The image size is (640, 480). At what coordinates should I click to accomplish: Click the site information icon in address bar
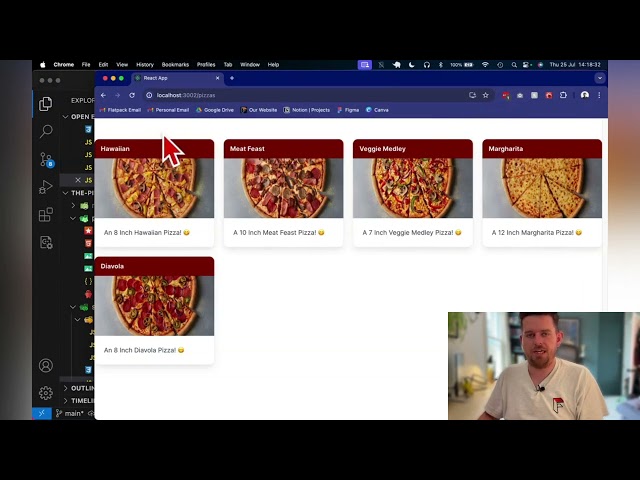(x=149, y=95)
